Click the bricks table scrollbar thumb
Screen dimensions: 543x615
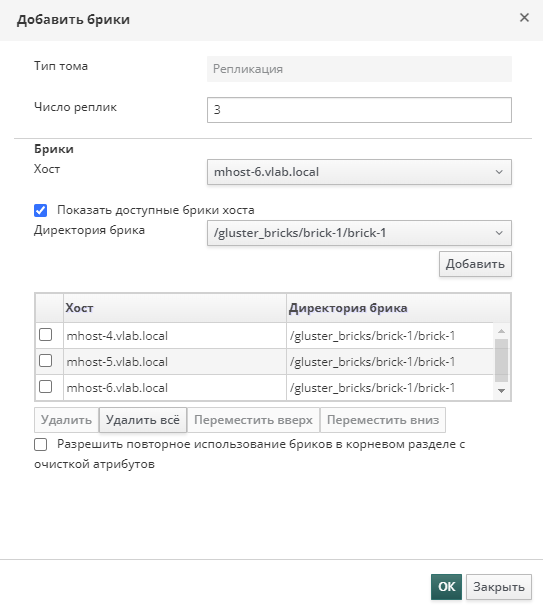(501, 360)
